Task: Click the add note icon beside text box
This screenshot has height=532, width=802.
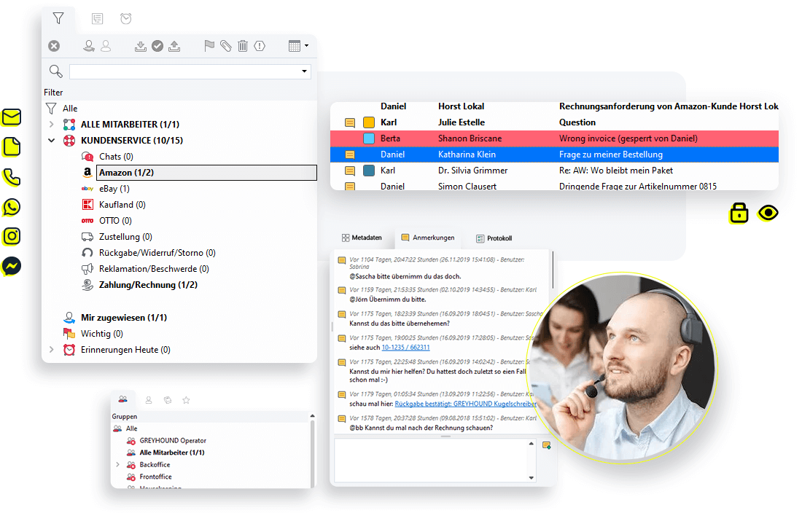Action: 546,445
